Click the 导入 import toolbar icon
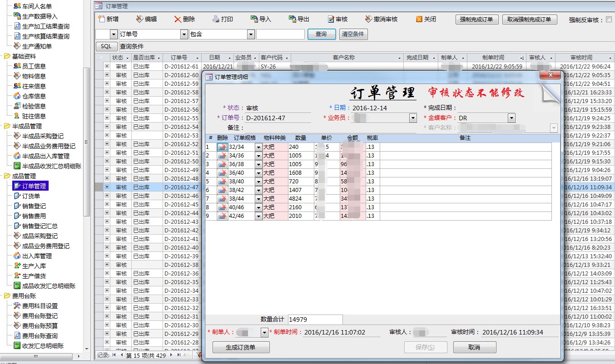 click(x=254, y=19)
